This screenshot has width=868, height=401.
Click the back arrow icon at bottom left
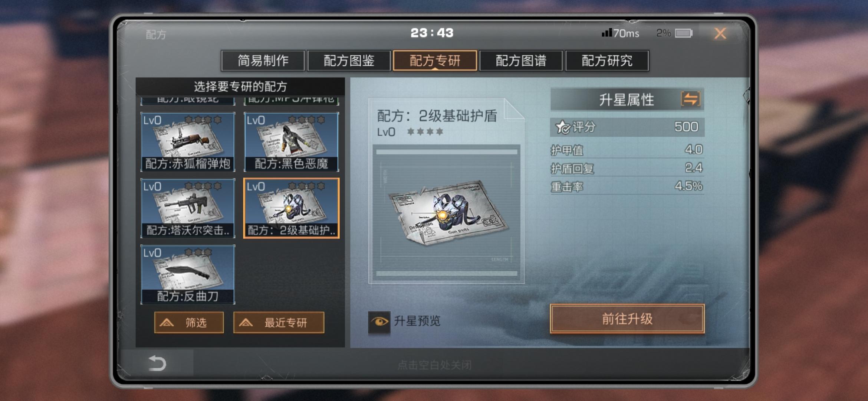pos(157,363)
